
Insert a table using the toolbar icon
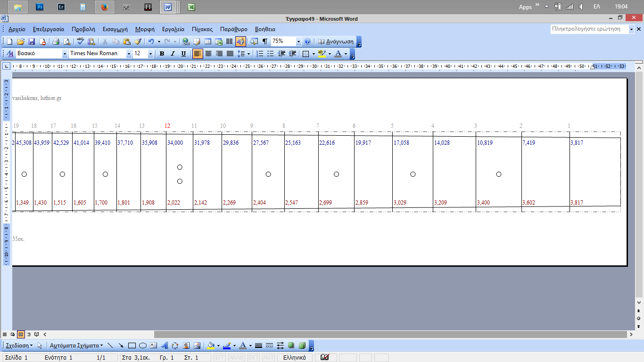(x=207, y=41)
